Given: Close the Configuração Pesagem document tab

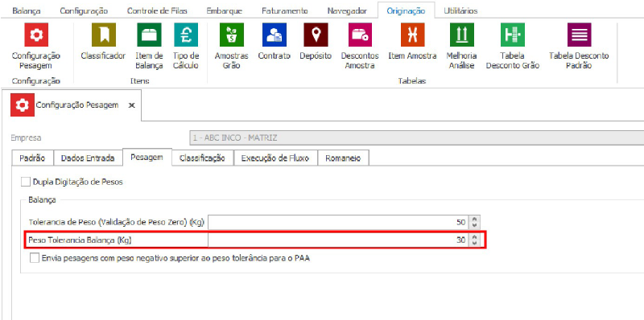Looking at the screenshot, I should pos(131,105).
